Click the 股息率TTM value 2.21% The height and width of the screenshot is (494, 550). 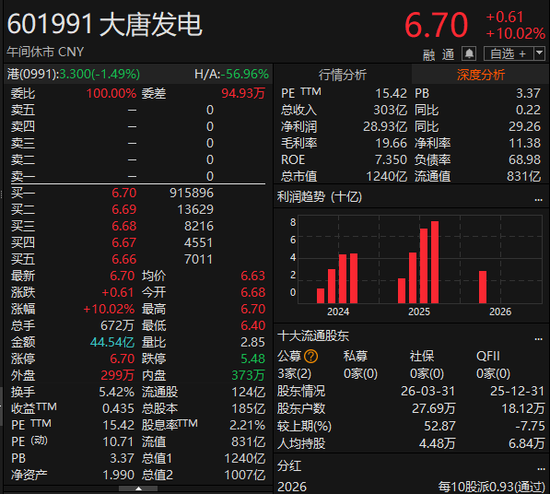coord(247,425)
